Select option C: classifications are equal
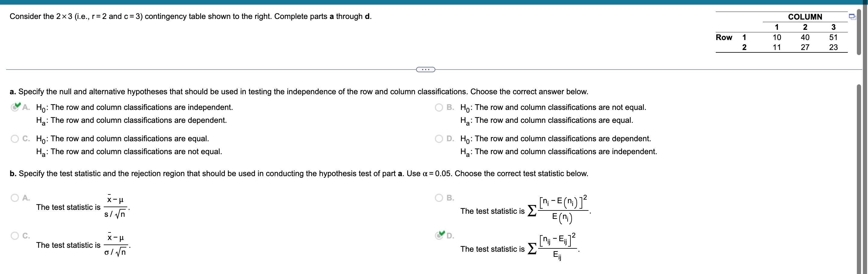Screen dimensions: 868x274 pyautogui.click(x=14, y=138)
